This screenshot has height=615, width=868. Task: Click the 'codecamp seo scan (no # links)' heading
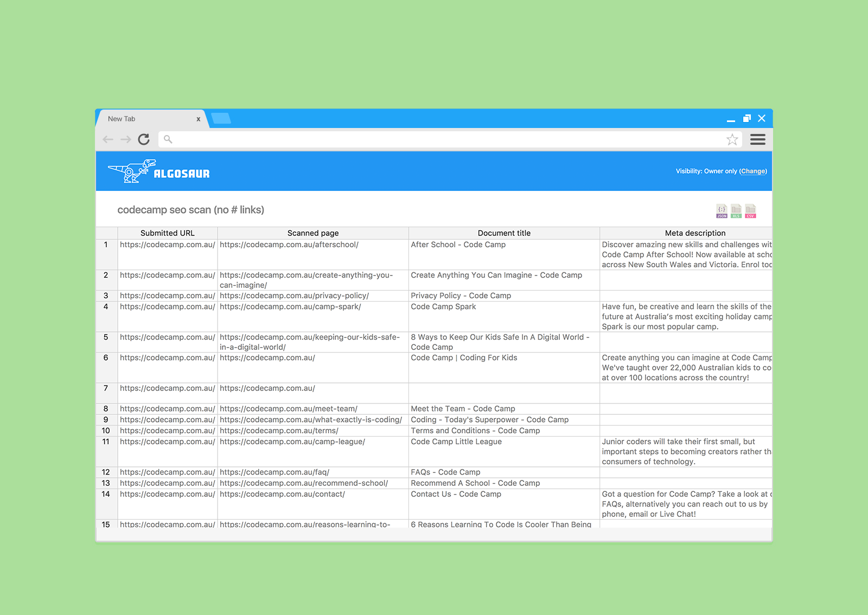191,210
